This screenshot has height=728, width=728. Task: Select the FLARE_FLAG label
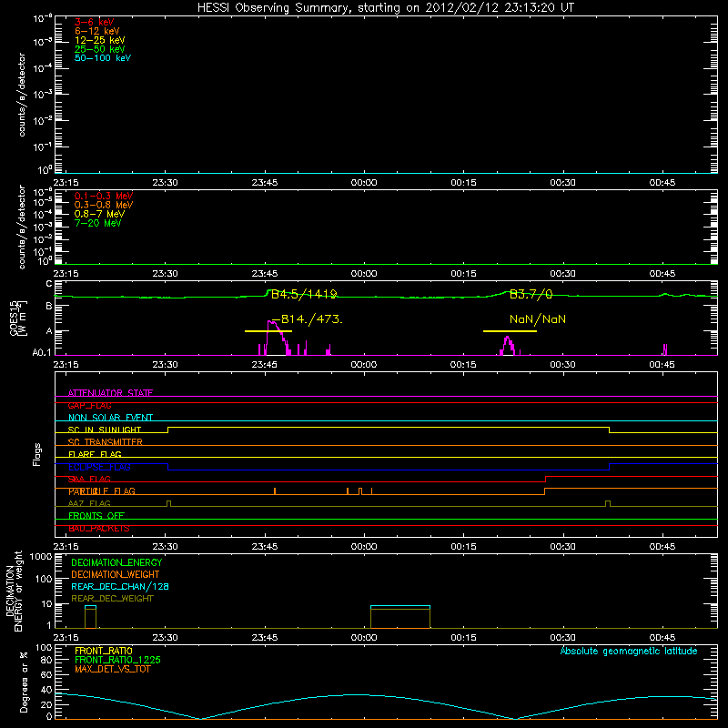(95, 454)
